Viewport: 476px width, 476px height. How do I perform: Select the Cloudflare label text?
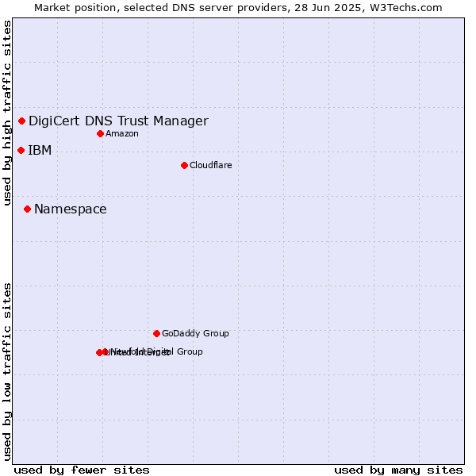click(x=211, y=165)
